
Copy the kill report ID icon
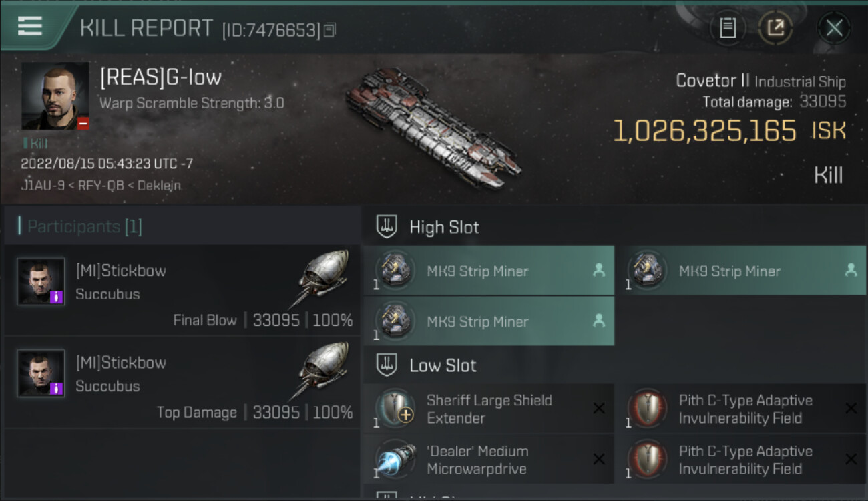pos(329,30)
